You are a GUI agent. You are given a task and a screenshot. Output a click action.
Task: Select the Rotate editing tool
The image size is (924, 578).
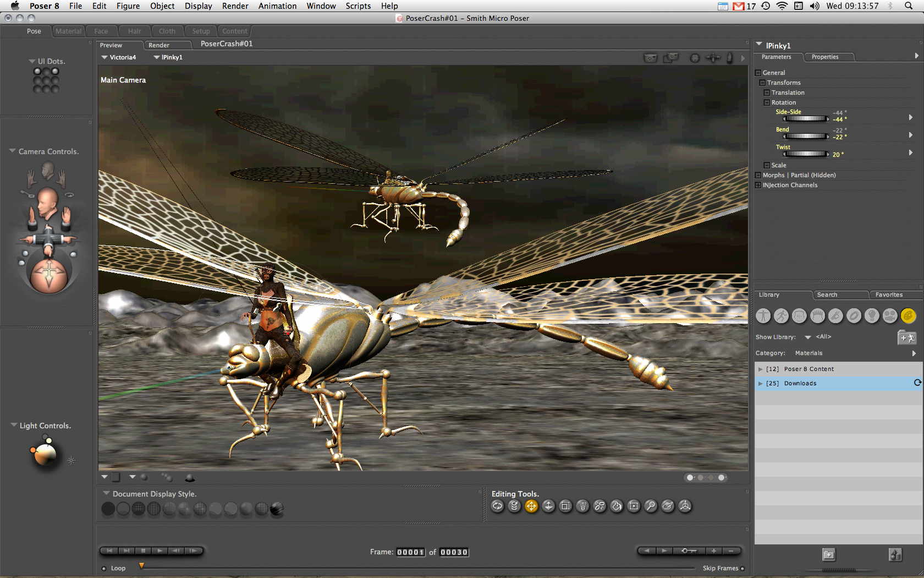[497, 506]
